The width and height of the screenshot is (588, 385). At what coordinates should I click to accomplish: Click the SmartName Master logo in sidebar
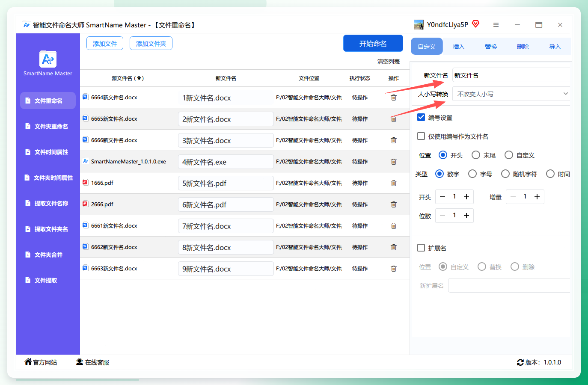(x=48, y=59)
